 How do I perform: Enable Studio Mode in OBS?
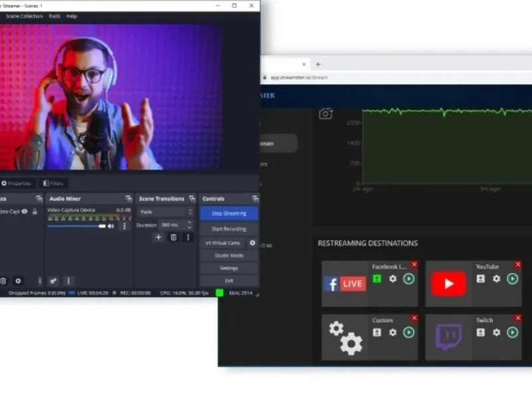coord(229,255)
